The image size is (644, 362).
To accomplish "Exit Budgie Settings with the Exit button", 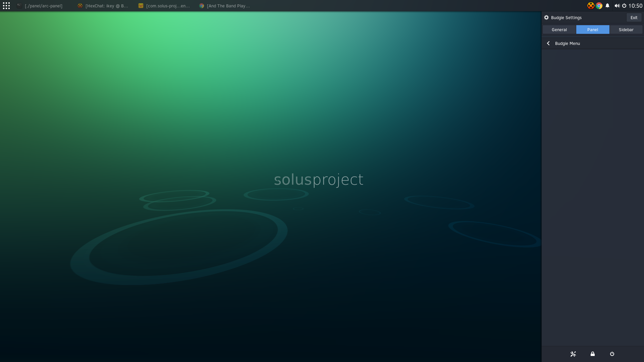I will coord(634,17).
